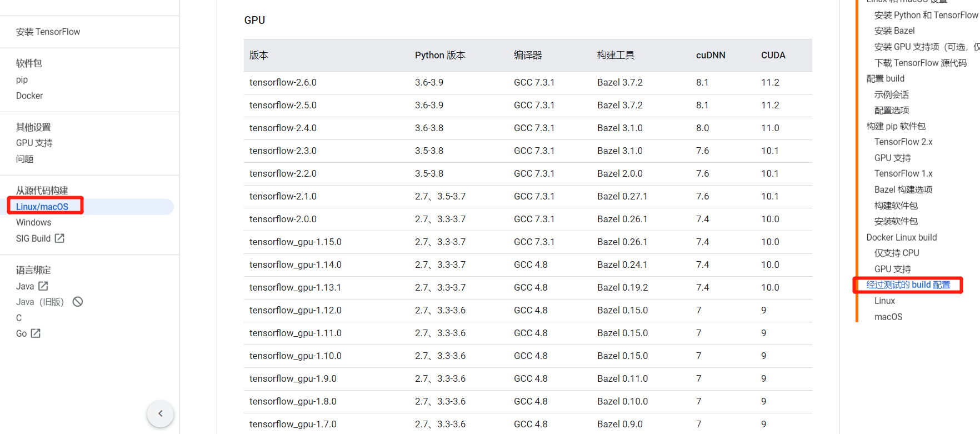Click the deprecated icon beside Java (旧版)
Viewport: 980px width, 434px height.
pyautogui.click(x=78, y=302)
